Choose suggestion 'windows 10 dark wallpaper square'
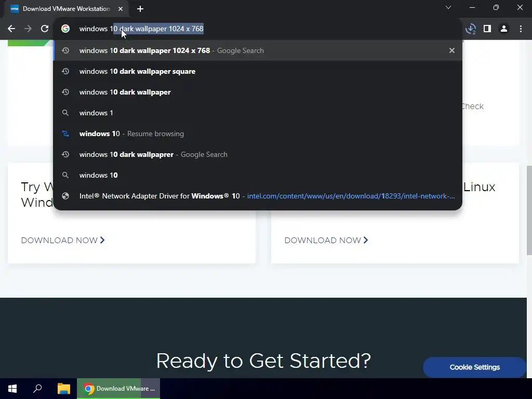The width and height of the screenshot is (532, 399). click(258, 71)
